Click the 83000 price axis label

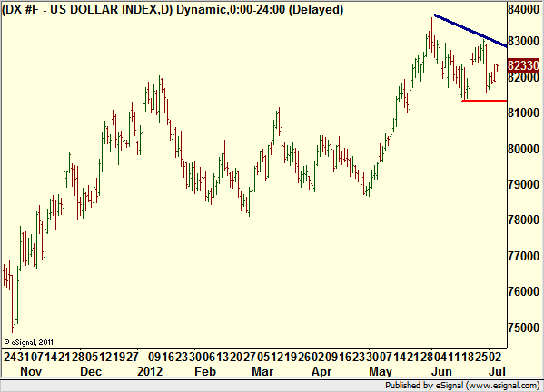(x=523, y=41)
